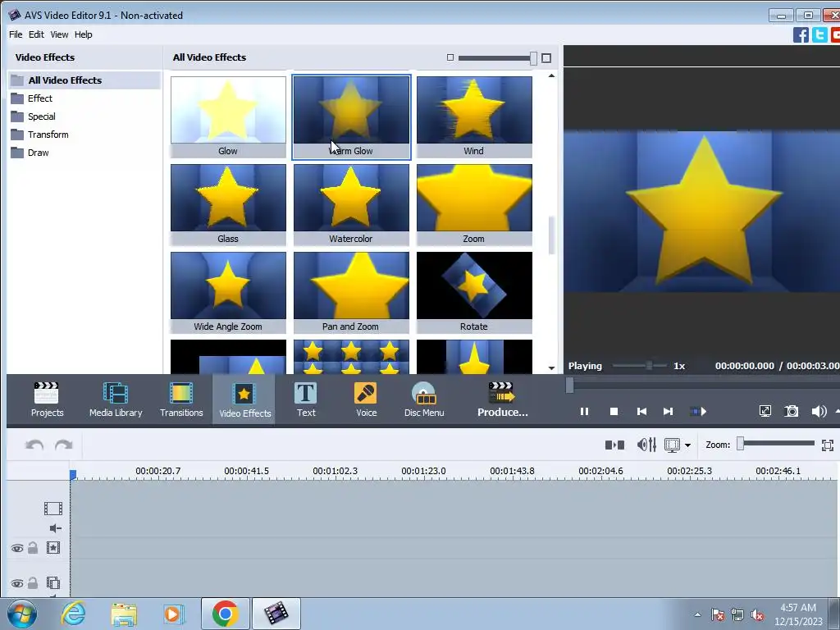840x630 pixels.
Task: Select the Watercolor effect thumbnail
Action: 351,204
